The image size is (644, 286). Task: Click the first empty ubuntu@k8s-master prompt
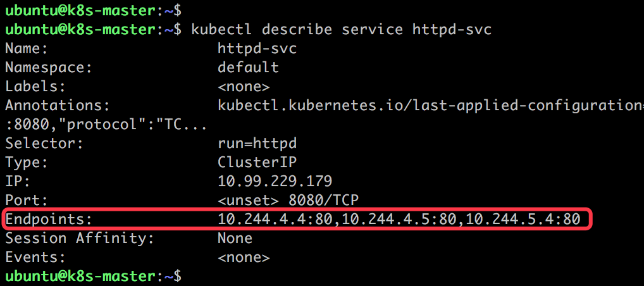coord(93,11)
